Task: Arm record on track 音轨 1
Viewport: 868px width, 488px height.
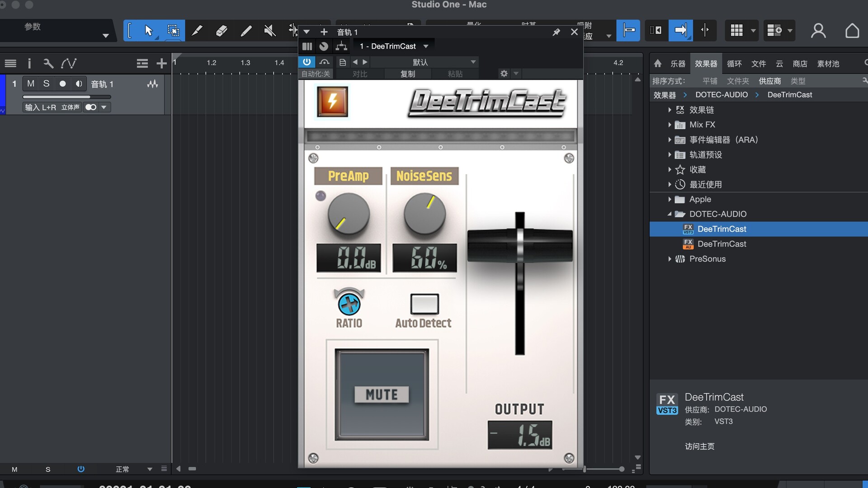Action: point(62,84)
